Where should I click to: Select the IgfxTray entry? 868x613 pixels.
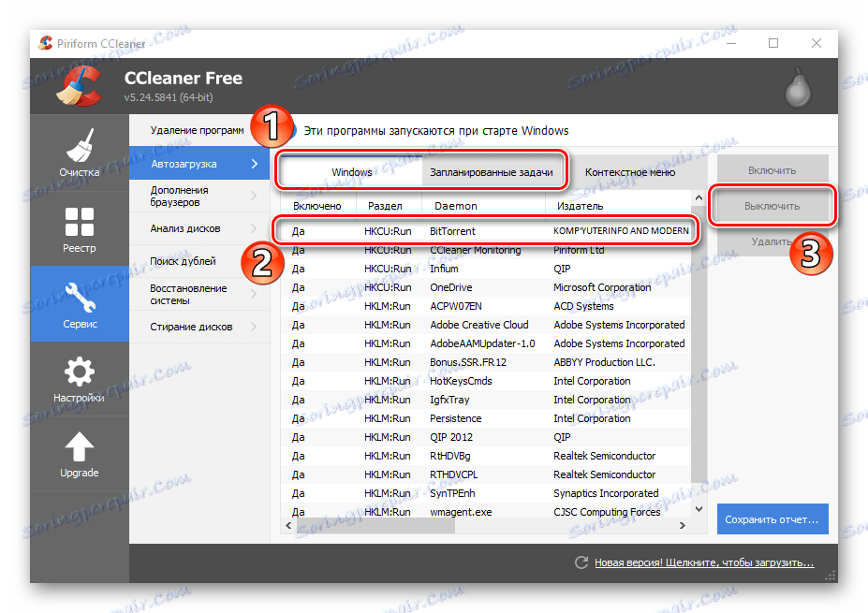[x=486, y=400]
